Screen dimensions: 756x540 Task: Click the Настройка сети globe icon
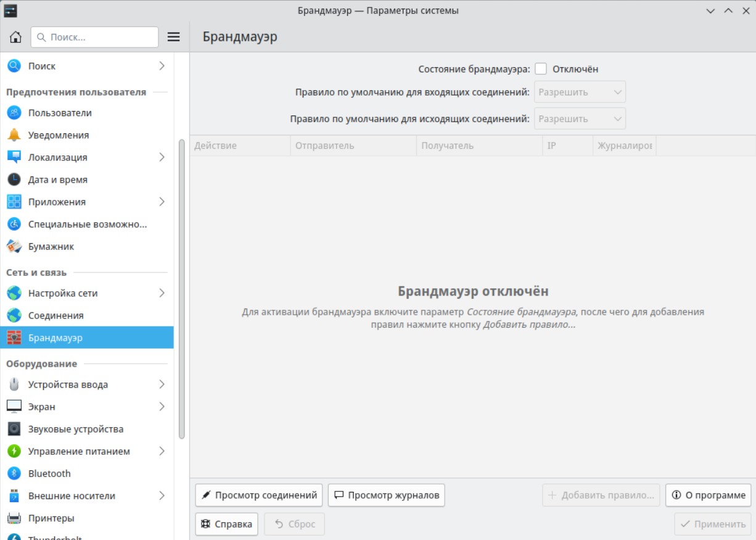(14, 293)
